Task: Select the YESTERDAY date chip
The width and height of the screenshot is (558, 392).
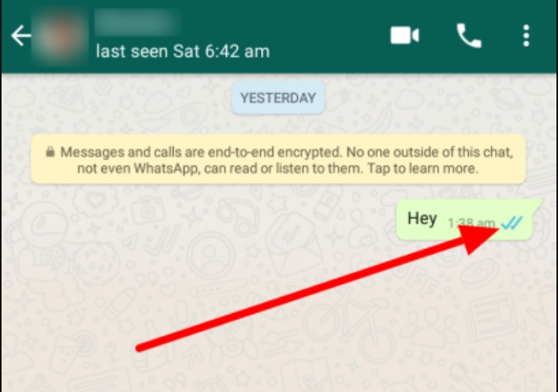Action: click(x=278, y=98)
